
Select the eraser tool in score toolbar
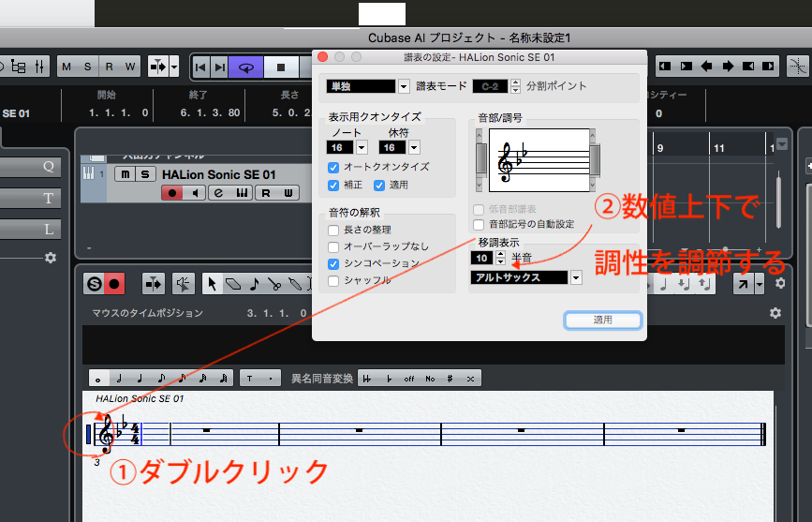(233, 284)
